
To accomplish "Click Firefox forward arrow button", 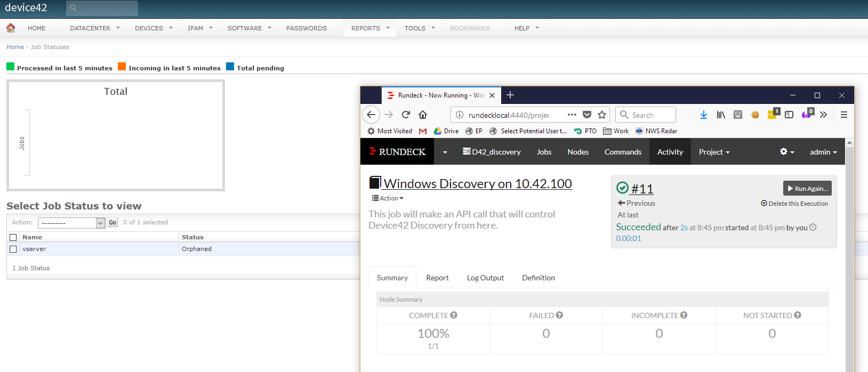I will [x=389, y=115].
